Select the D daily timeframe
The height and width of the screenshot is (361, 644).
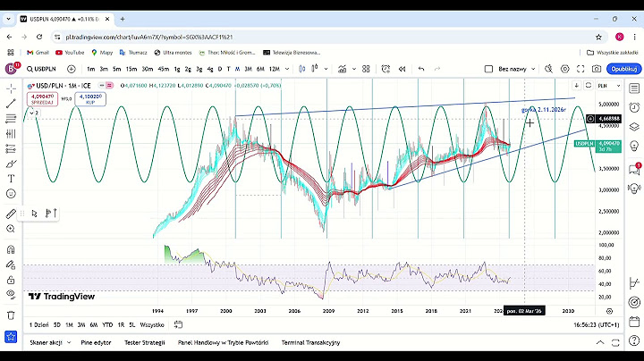pos(220,69)
